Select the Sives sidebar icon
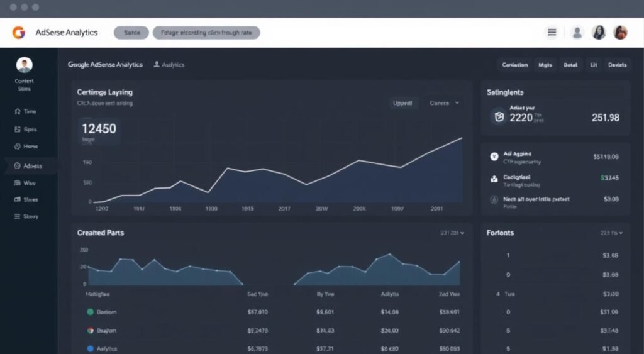 (x=17, y=199)
